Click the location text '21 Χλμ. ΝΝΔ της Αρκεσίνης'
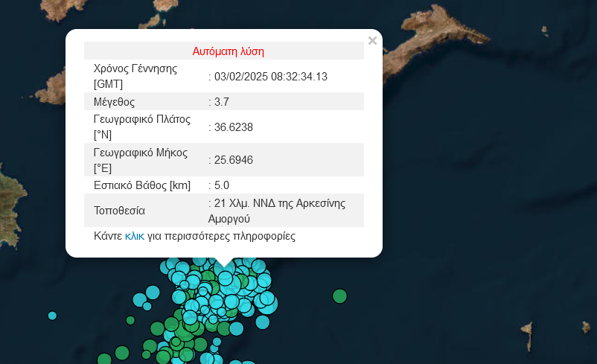The image size is (597, 364). click(280, 203)
